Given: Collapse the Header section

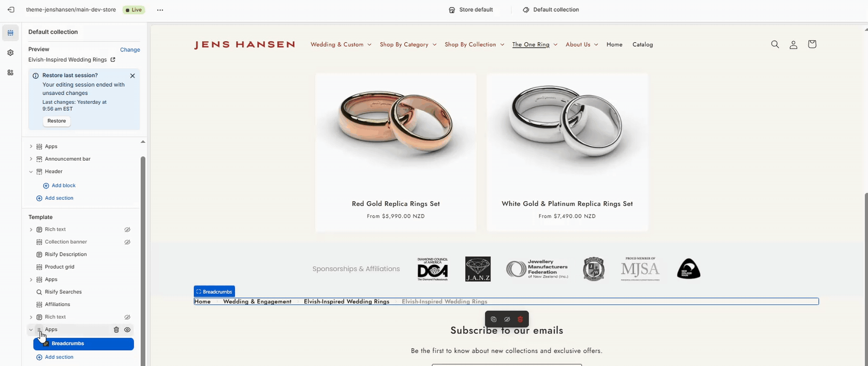Looking at the screenshot, I should click(31, 172).
